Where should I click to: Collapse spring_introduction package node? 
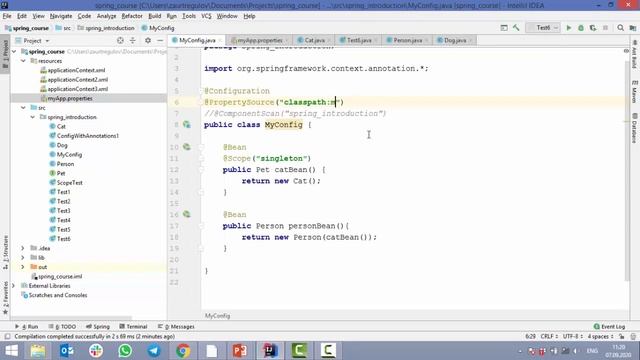pos(33,117)
